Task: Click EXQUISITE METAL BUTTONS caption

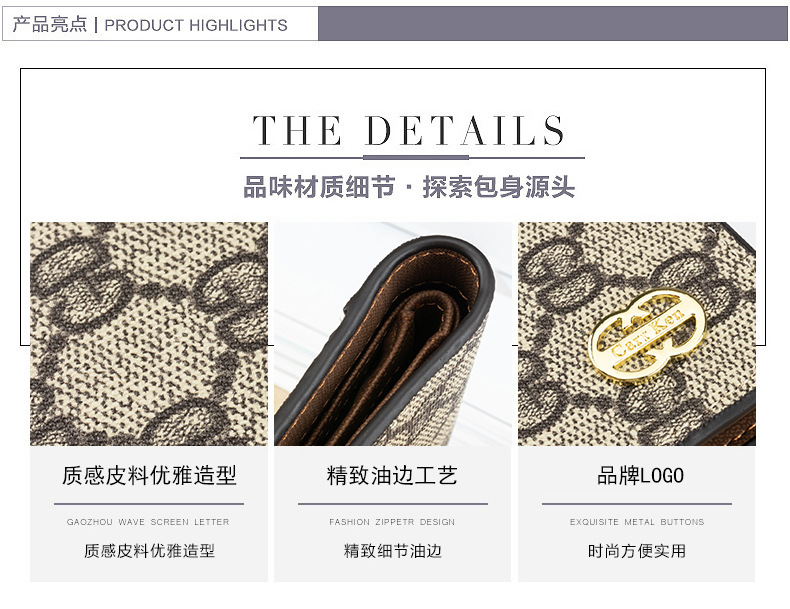Action: tap(637, 522)
